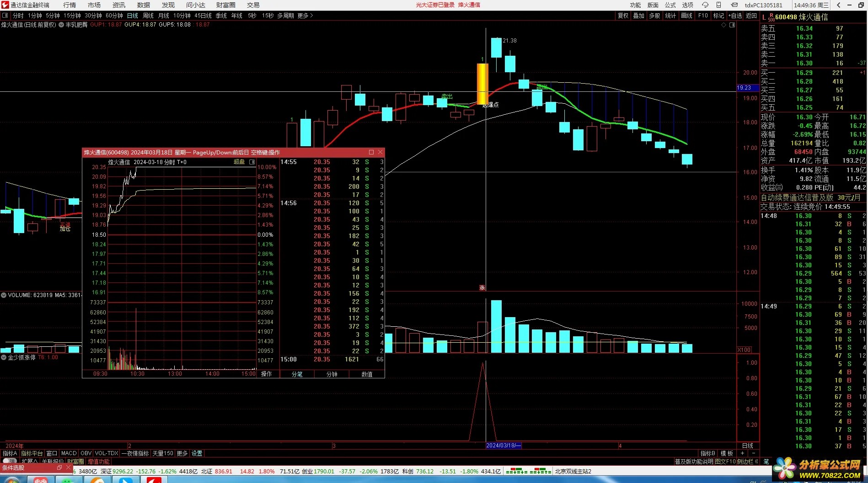Restore the 条件选股 mini window
This screenshot has width=868, height=483.
59,468
